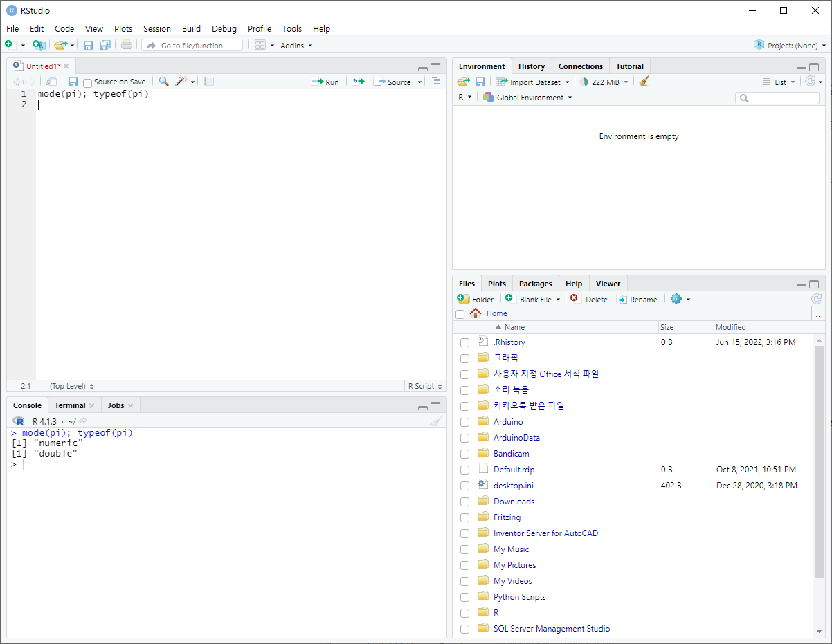
Task: Switch to the Packages tab
Action: [536, 284]
